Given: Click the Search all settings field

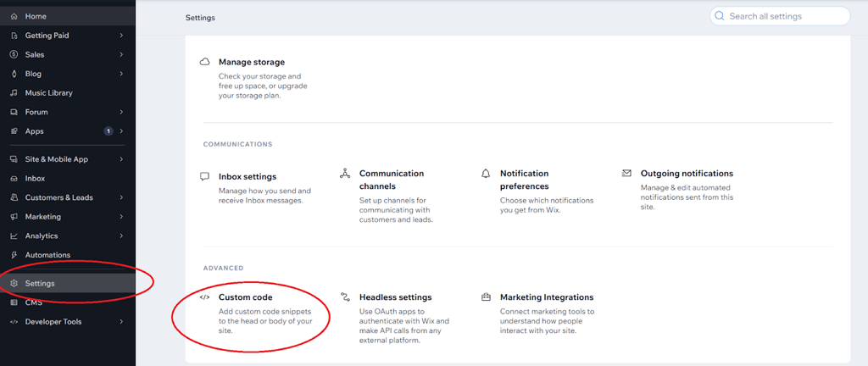Looking at the screenshot, I should tap(780, 16).
